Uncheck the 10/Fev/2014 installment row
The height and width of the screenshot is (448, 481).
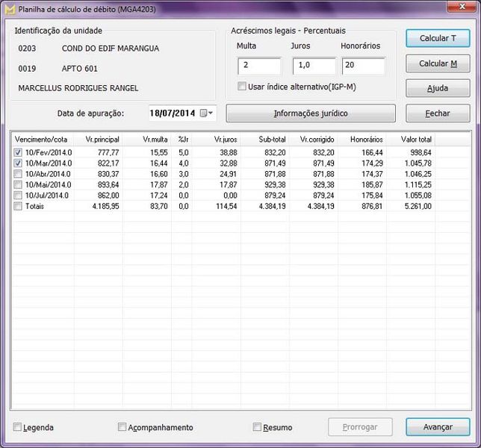coord(18,152)
